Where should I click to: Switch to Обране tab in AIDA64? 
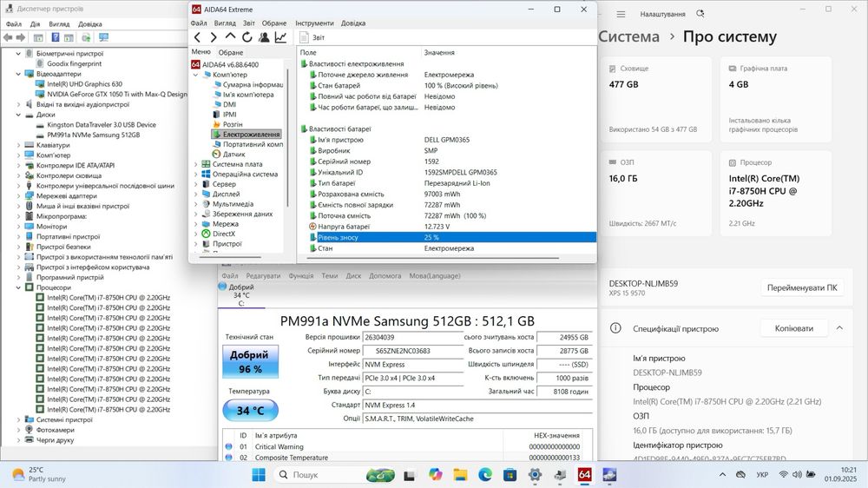tap(231, 53)
